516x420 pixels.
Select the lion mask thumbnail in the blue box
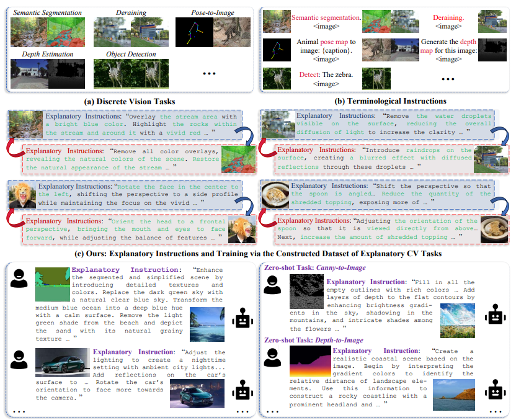click(x=22, y=196)
